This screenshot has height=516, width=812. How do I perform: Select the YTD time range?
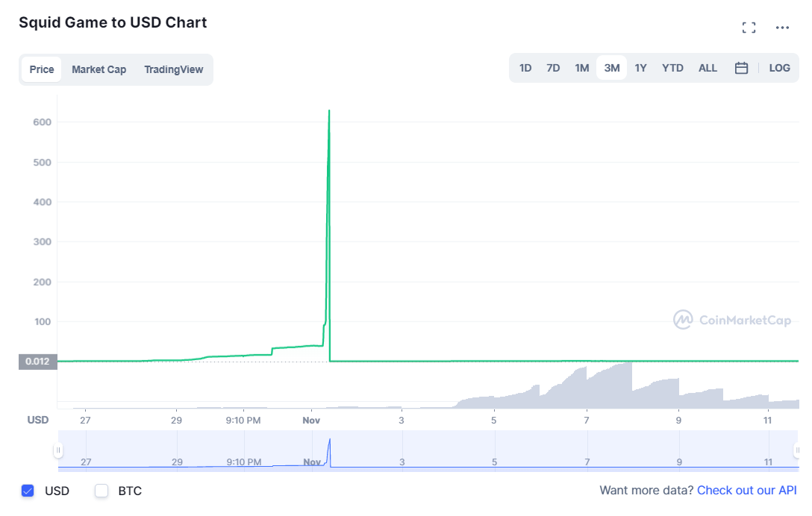(672, 68)
